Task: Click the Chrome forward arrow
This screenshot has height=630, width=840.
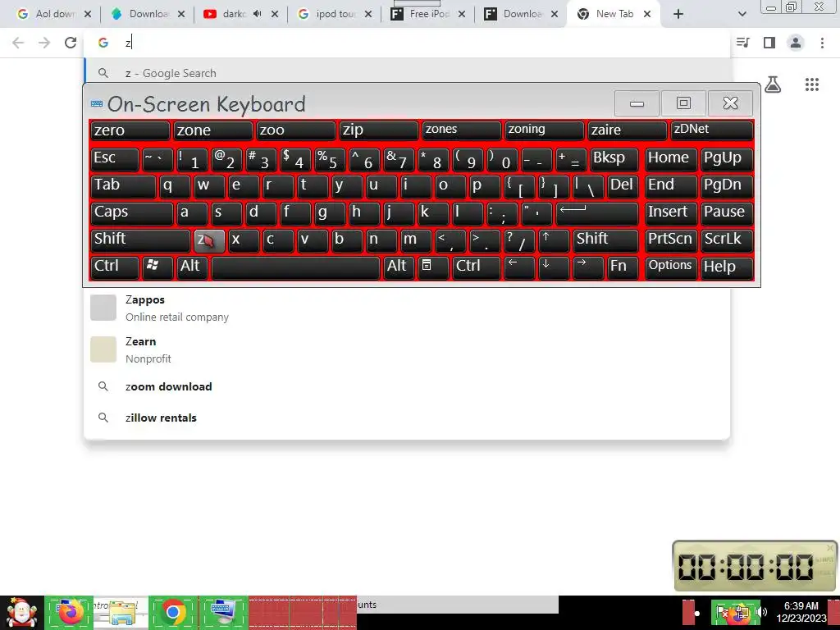Action: click(x=44, y=43)
